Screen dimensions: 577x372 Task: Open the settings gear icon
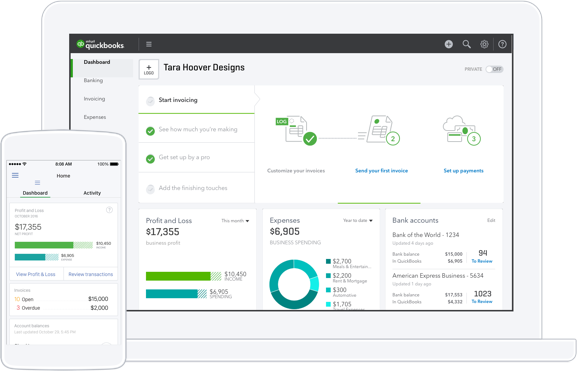[x=484, y=44]
